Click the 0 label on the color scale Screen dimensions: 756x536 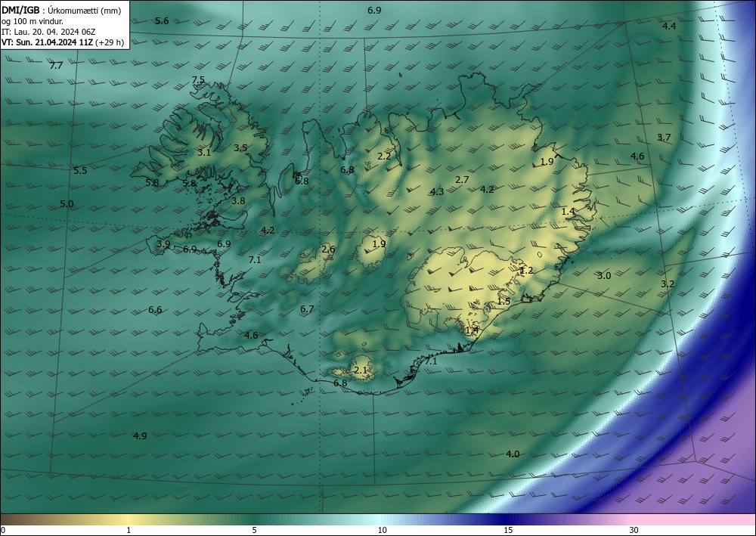3,530
